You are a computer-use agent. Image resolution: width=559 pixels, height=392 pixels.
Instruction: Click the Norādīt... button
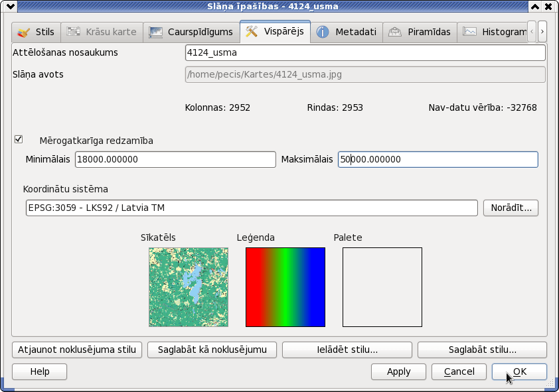coord(511,208)
